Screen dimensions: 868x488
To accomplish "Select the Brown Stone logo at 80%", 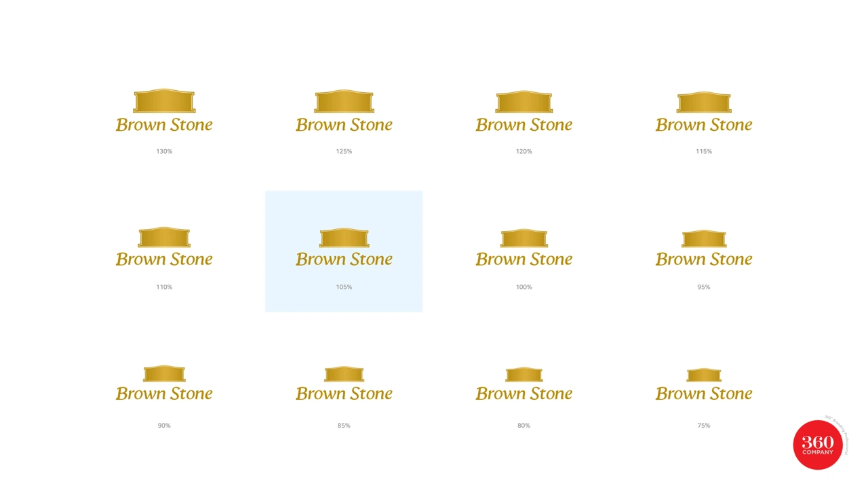I will [x=524, y=384].
